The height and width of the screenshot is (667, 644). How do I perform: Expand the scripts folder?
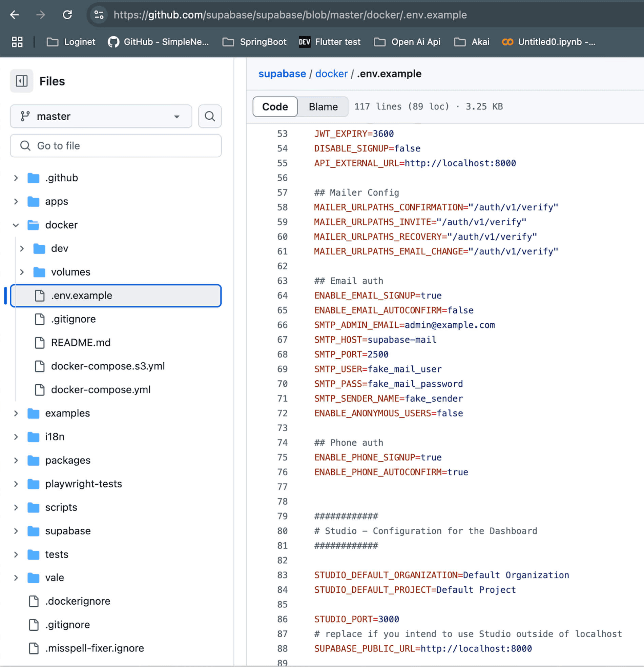point(16,507)
